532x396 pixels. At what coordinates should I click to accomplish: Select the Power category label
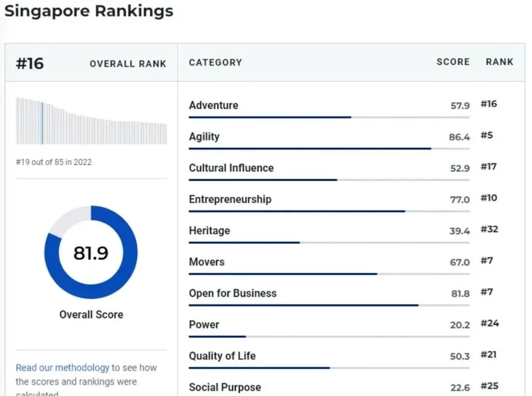pyautogui.click(x=204, y=325)
